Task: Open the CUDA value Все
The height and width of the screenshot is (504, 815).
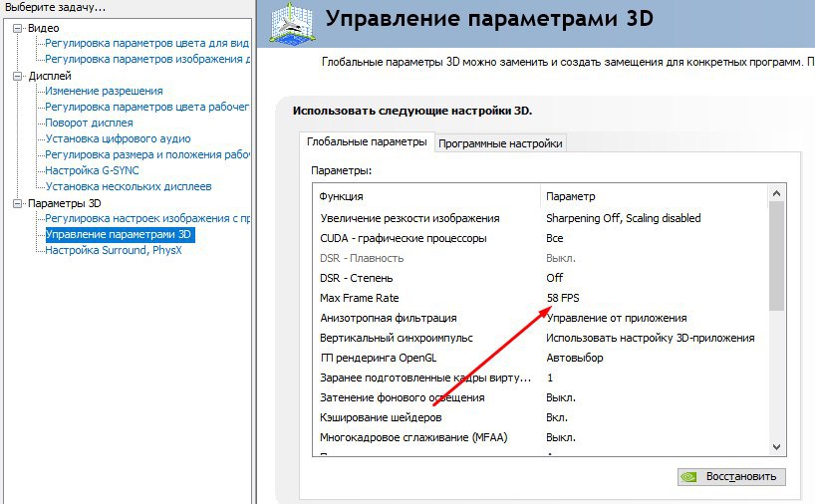Action: 555,238
